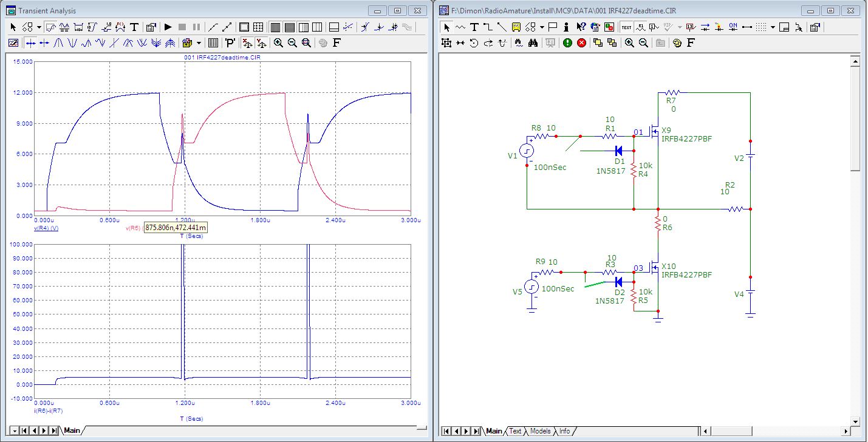Click the help tool with the question mark

(x=581, y=27)
